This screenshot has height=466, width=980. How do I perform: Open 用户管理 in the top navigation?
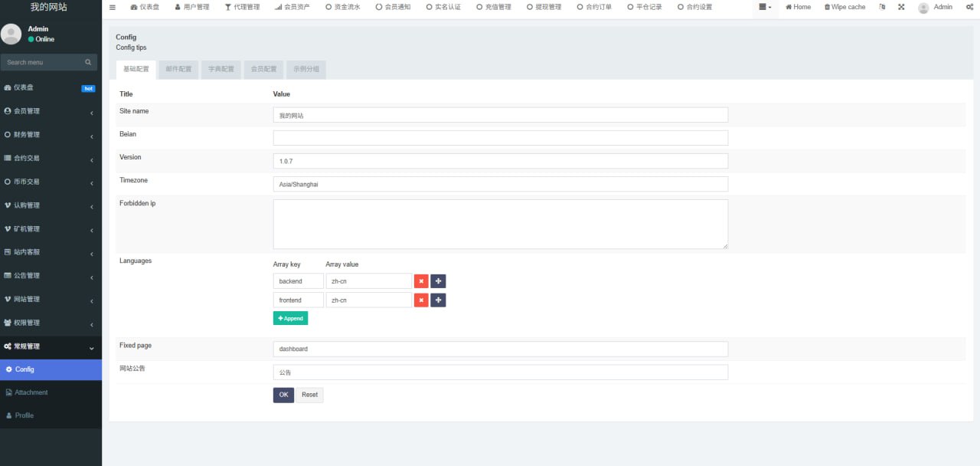(x=191, y=7)
